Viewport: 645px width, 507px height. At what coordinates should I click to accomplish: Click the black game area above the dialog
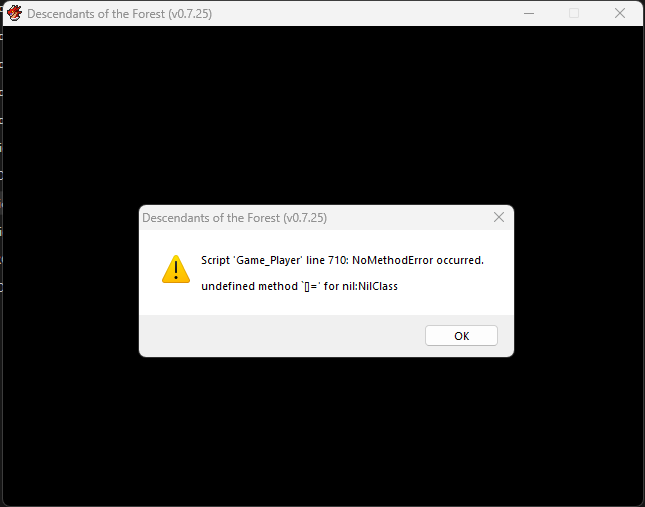point(322,115)
